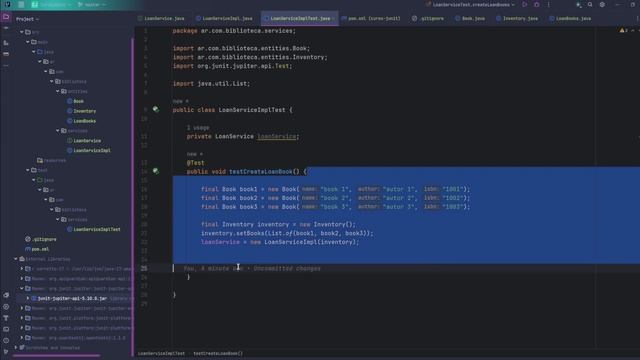Open the Services tool window icon

pos(6,307)
